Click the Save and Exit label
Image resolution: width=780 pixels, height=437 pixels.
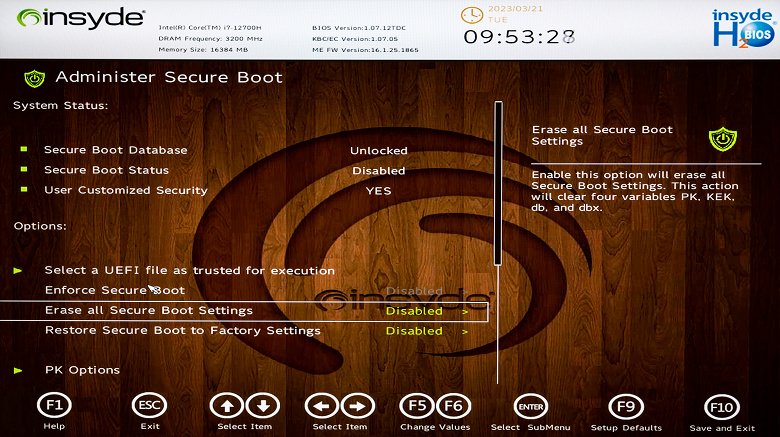click(722, 428)
